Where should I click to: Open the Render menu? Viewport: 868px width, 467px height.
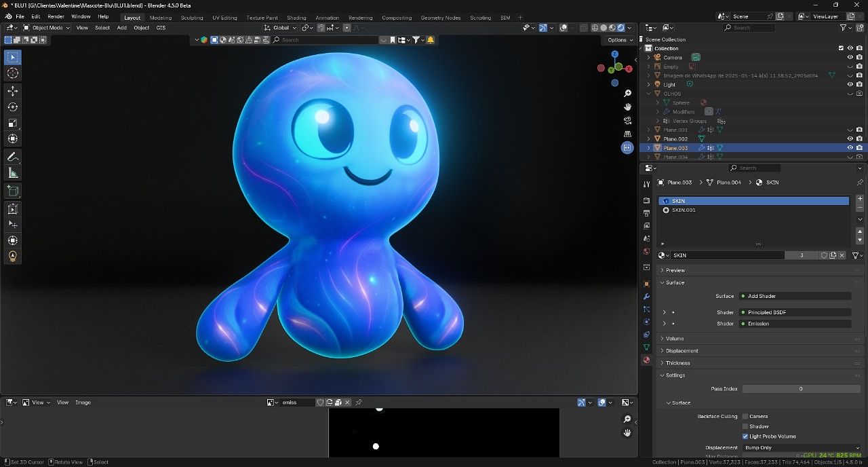click(x=56, y=16)
